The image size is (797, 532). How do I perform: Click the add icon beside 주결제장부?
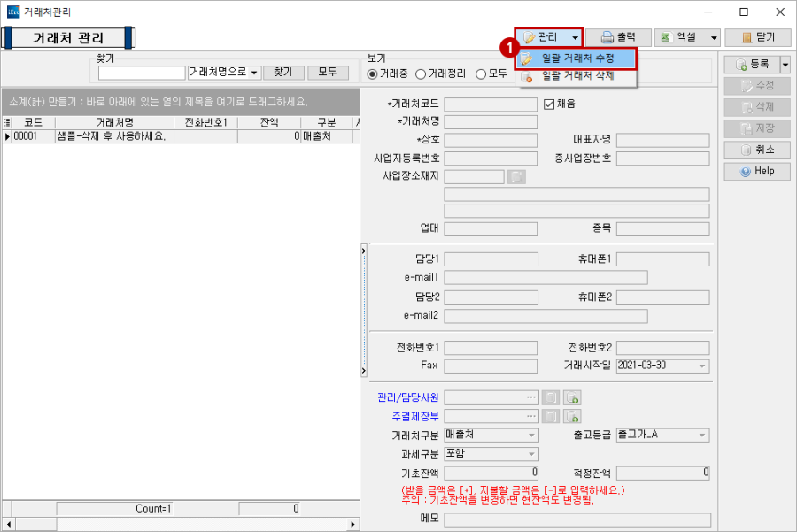pyautogui.click(x=572, y=416)
